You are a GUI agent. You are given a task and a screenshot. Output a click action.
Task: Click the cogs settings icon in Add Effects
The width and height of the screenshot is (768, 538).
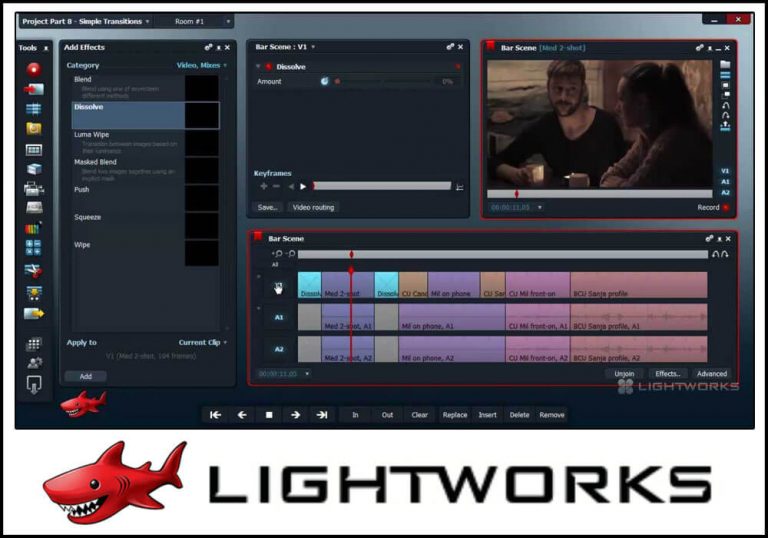pos(209,48)
